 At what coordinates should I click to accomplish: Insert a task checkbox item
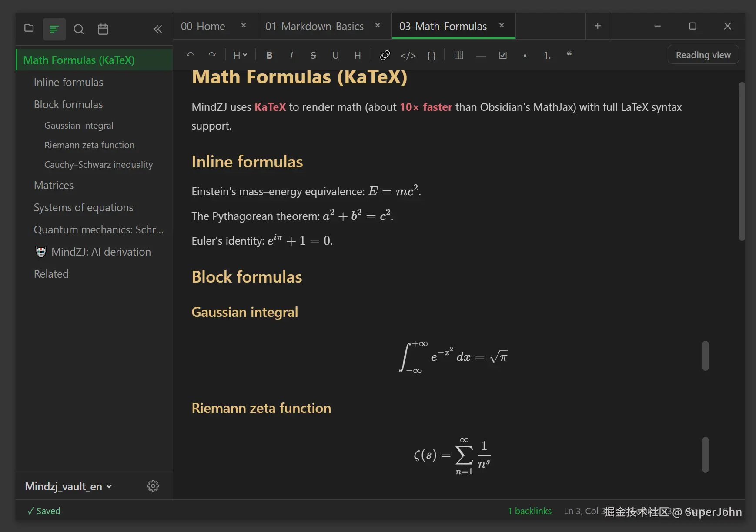(x=503, y=55)
